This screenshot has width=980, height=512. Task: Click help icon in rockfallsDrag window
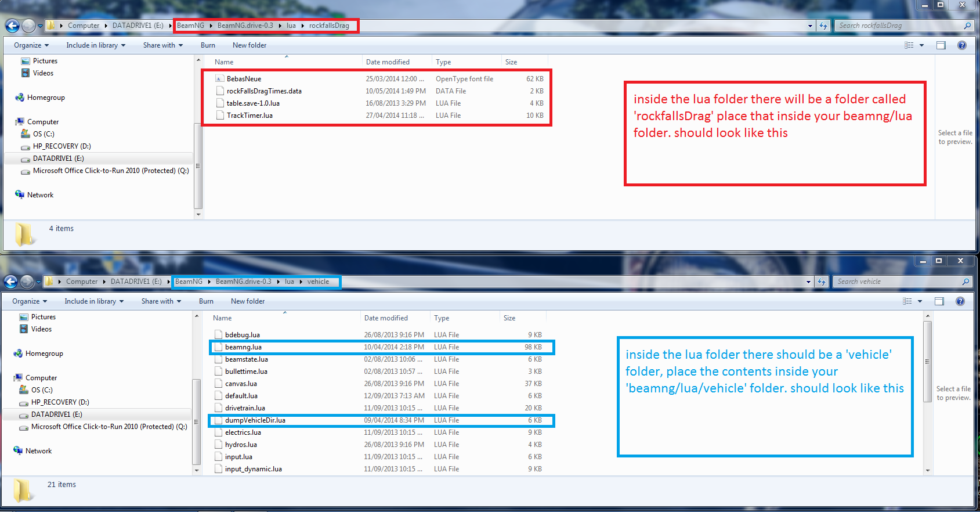point(961,45)
